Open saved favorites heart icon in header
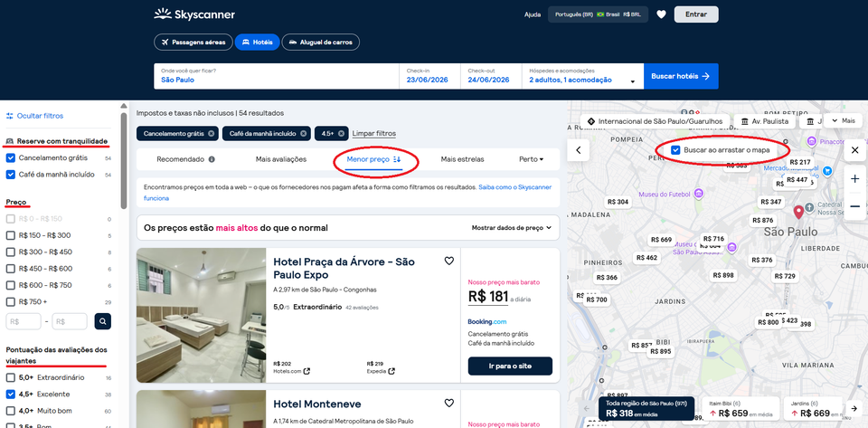The height and width of the screenshot is (428, 868). (661, 14)
